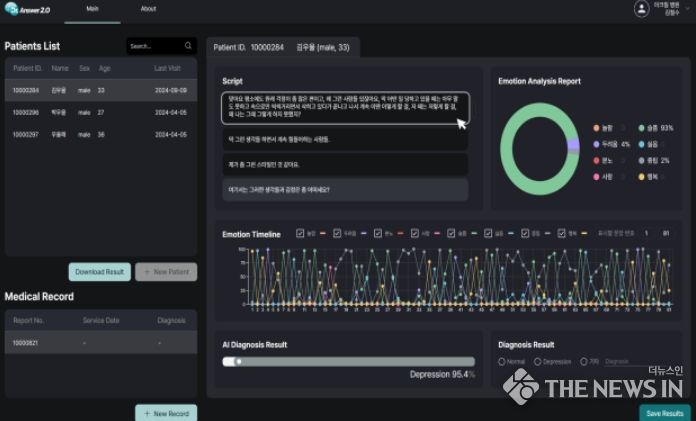Click the purple 두려움 4% legend dot

tap(596, 144)
